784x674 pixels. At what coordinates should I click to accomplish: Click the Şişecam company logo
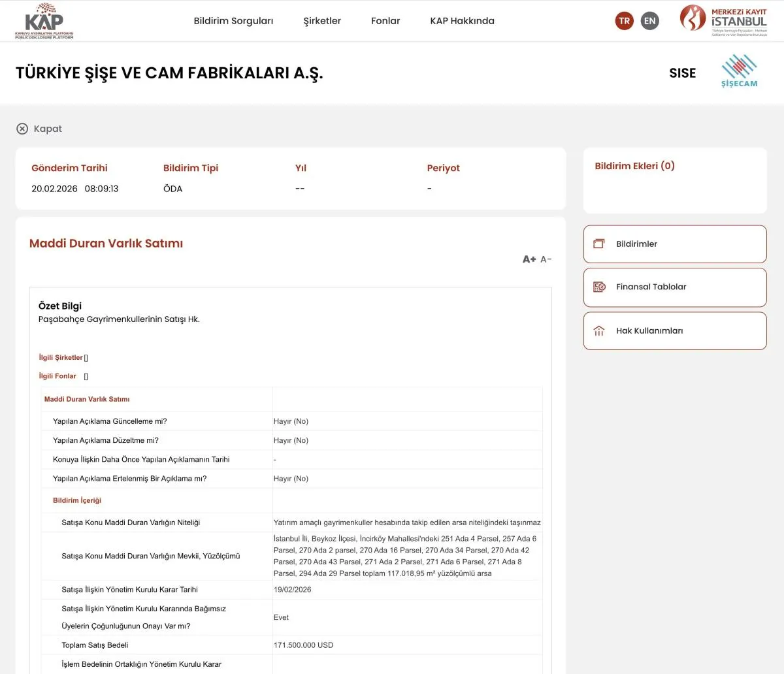739,72
